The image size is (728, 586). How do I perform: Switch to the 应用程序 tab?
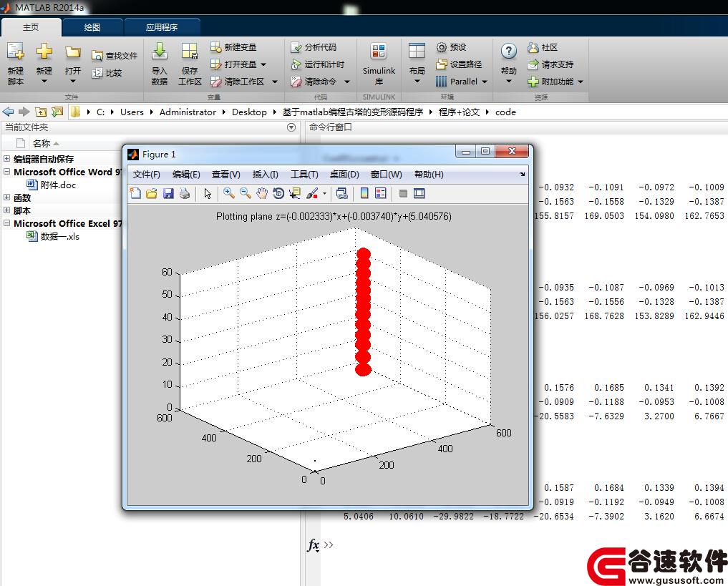[x=162, y=27]
